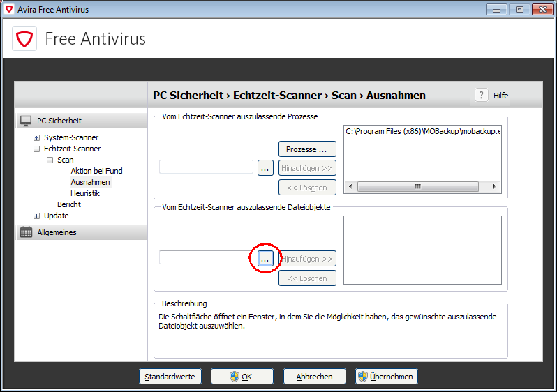Click horizontal scrollbar in process list
This screenshot has width=557, height=392.
point(417,187)
